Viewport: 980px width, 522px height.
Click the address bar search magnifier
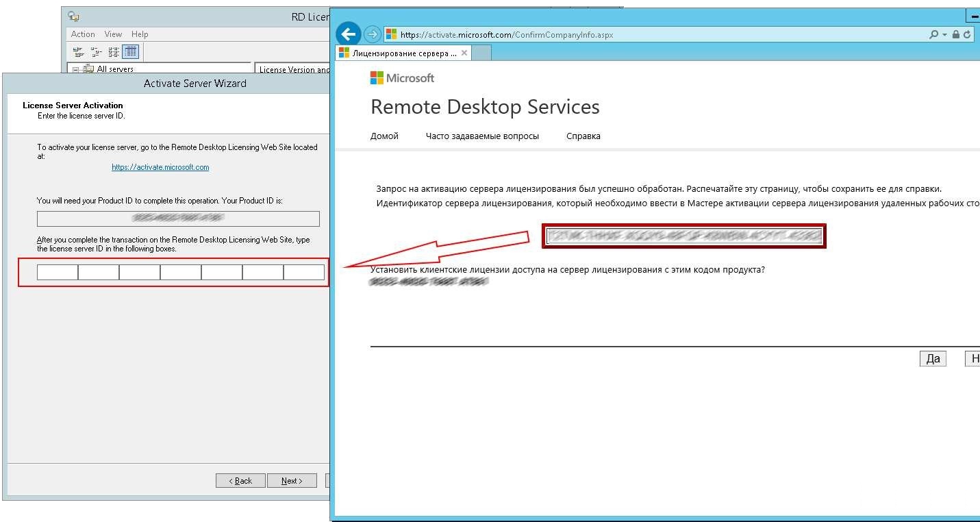(933, 34)
